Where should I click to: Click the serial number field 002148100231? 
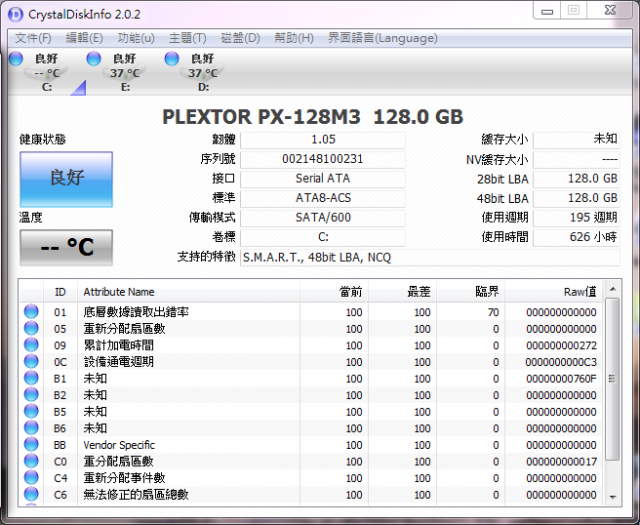tap(323, 159)
